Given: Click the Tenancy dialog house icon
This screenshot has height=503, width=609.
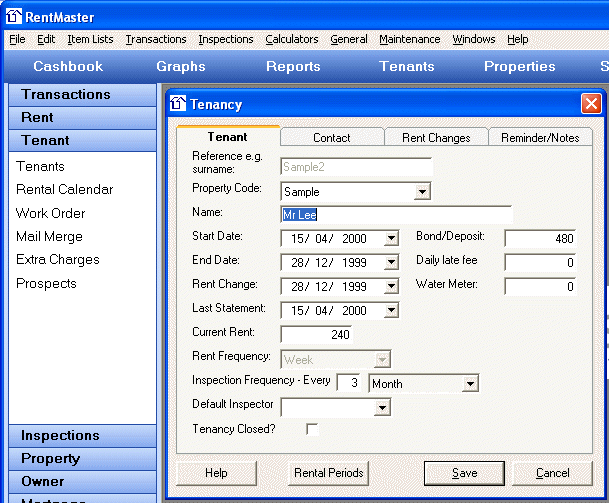Looking at the screenshot, I should 178,104.
